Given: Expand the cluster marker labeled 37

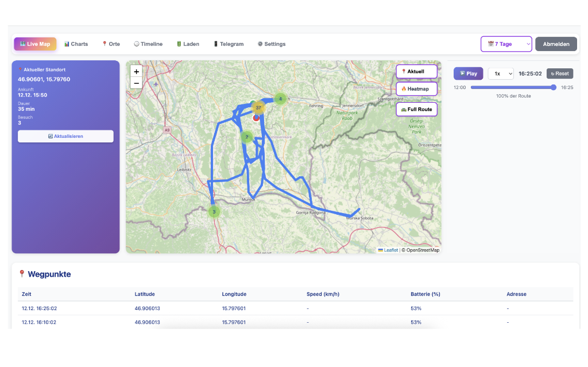Looking at the screenshot, I should click(x=258, y=107).
